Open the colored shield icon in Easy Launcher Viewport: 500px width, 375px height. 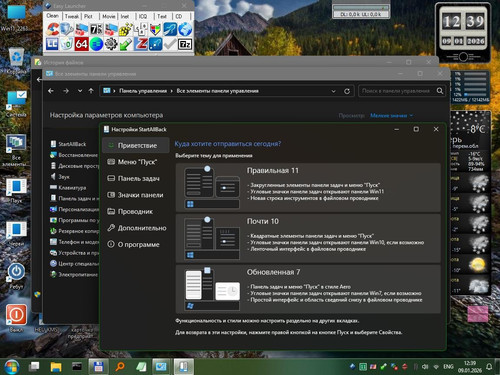point(155,29)
